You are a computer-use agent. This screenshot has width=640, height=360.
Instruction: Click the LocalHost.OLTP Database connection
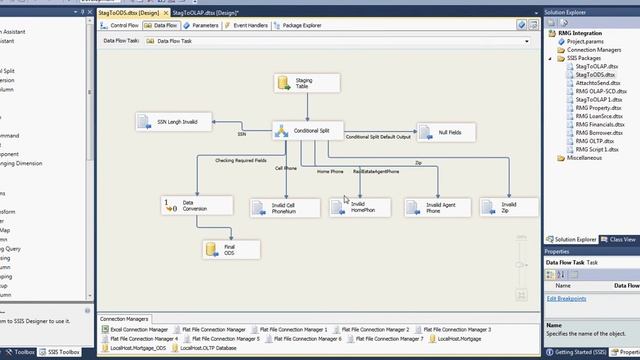204,348
